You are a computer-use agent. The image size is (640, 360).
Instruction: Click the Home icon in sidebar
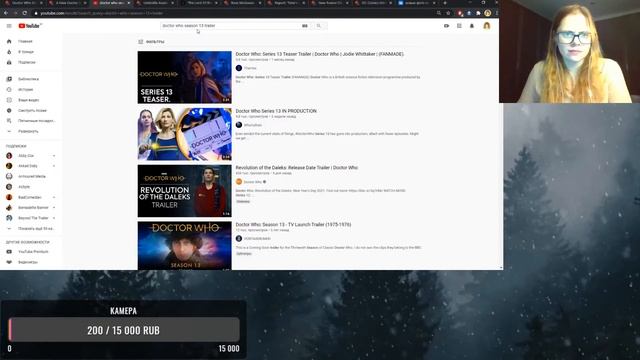click(9, 41)
